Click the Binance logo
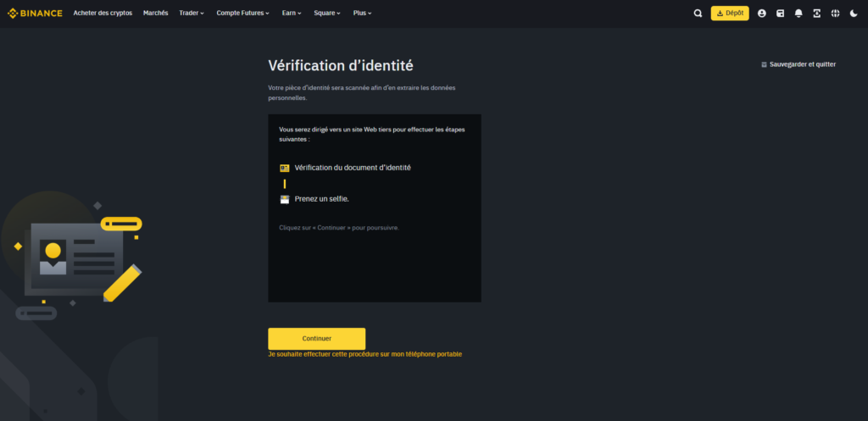868x421 pixels. (35, 14)
